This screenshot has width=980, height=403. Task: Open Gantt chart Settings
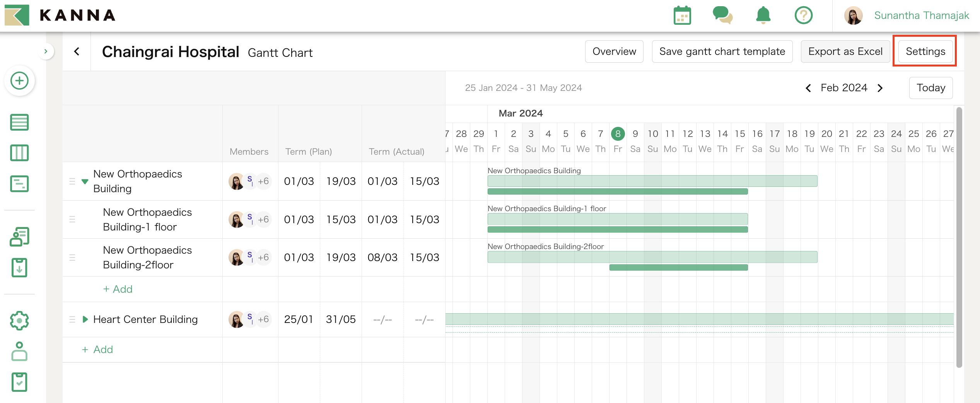[925, 51]
